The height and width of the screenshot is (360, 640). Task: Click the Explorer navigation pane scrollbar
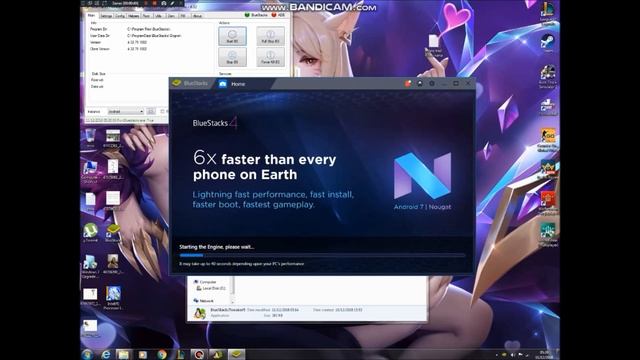[x=233, y=290]
